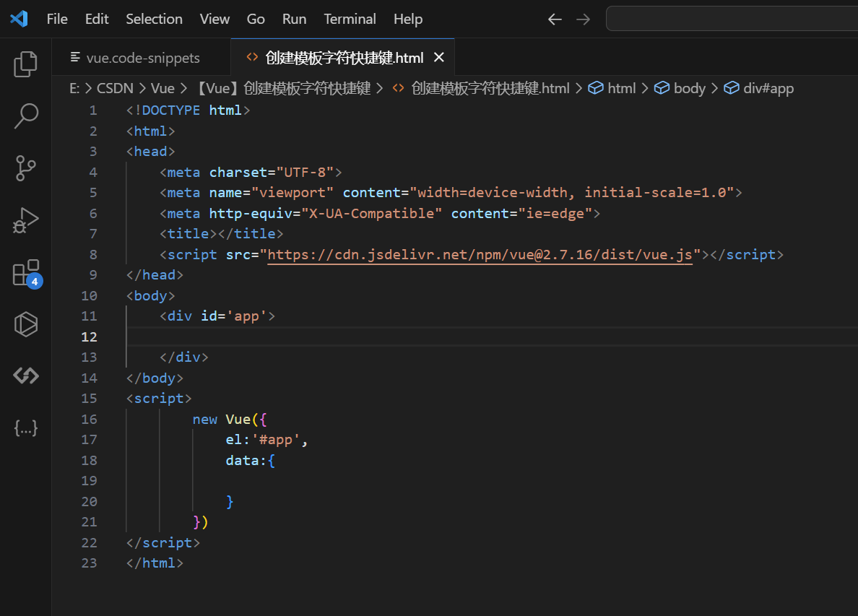Open the Run menu
The height and width of the screenshot is (616, 858).
point(295,19)
